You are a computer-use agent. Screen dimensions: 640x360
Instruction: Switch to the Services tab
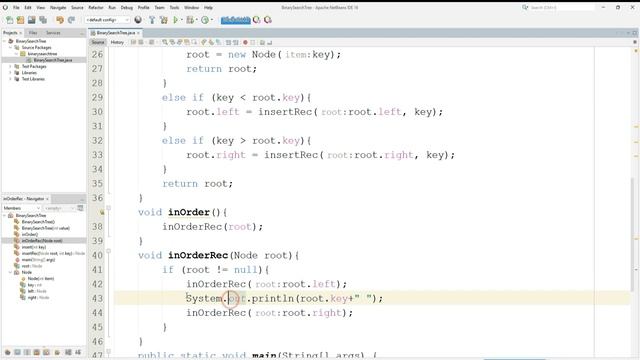[53, 33]
